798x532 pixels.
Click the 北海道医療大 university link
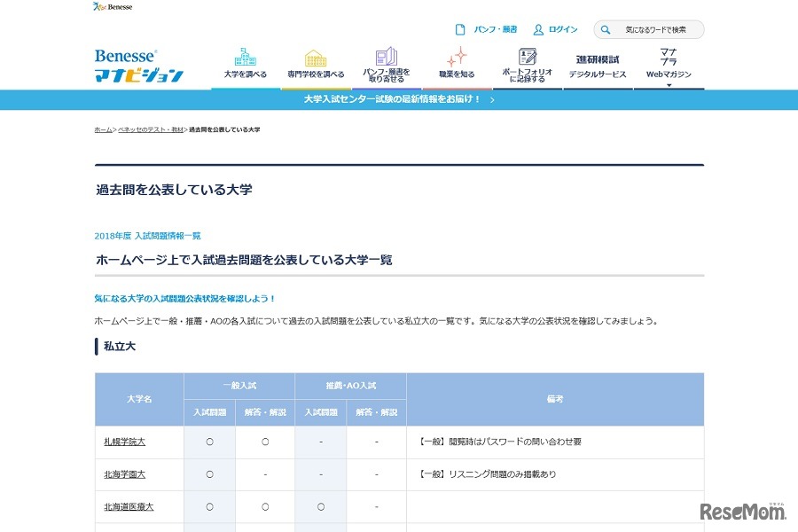click(x=129, y=507)
